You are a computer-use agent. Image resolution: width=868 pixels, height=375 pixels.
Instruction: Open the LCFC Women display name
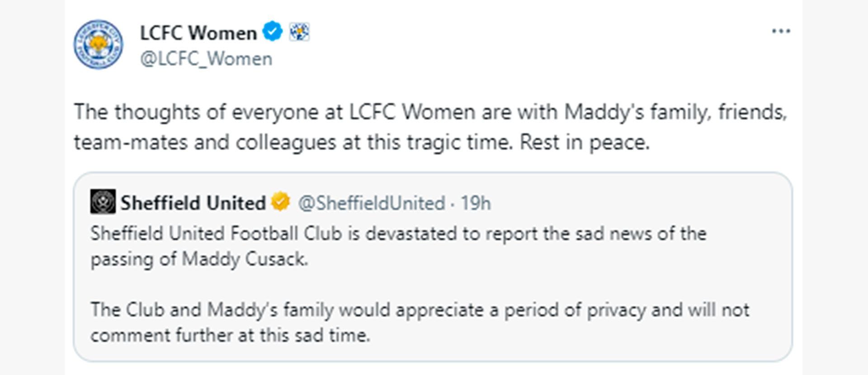click(x=198, y=33)
